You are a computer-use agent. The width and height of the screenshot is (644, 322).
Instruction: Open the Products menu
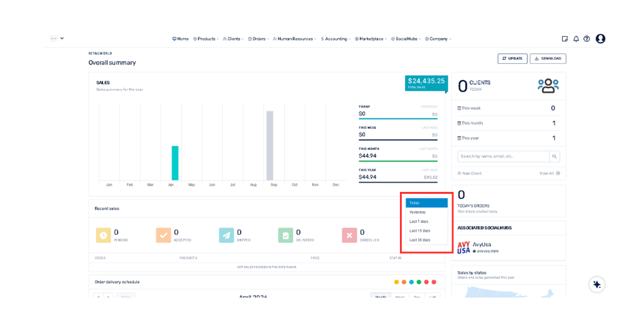tap(206, 39)
